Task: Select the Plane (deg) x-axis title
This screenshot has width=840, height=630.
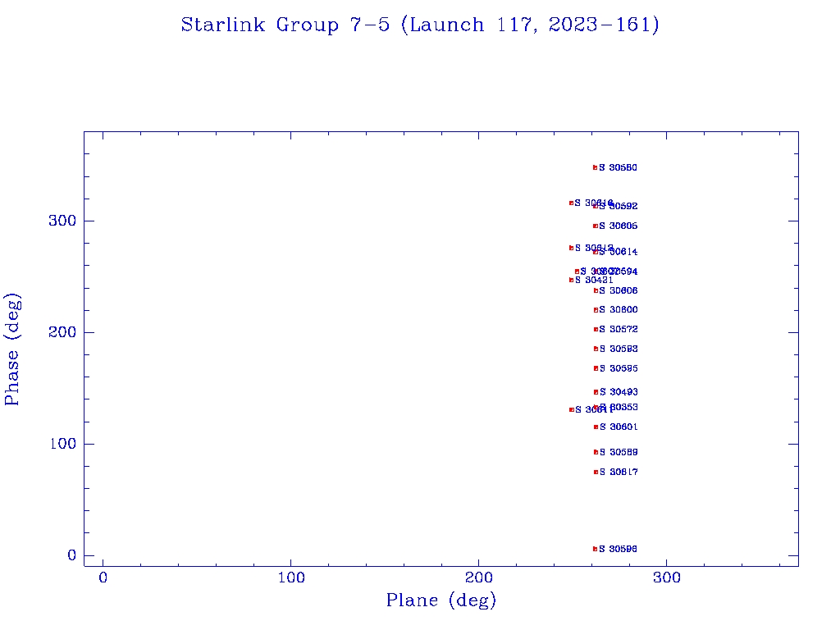Action: [441, 600]
